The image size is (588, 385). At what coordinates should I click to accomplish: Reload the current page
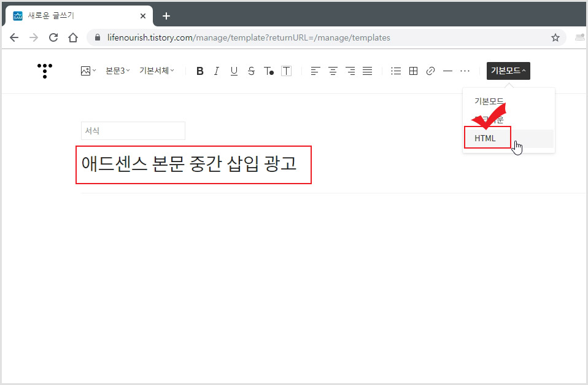coord(53,37)
